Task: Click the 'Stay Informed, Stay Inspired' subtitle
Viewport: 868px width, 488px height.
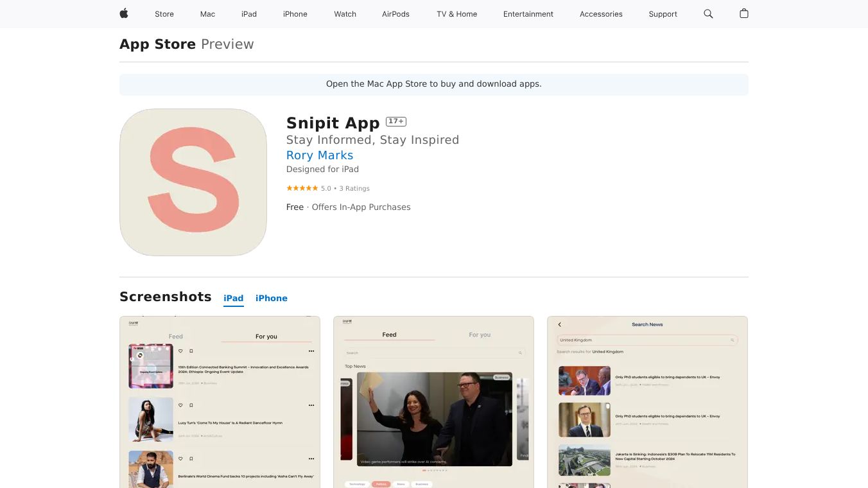Action: click(x=373, y=140)
